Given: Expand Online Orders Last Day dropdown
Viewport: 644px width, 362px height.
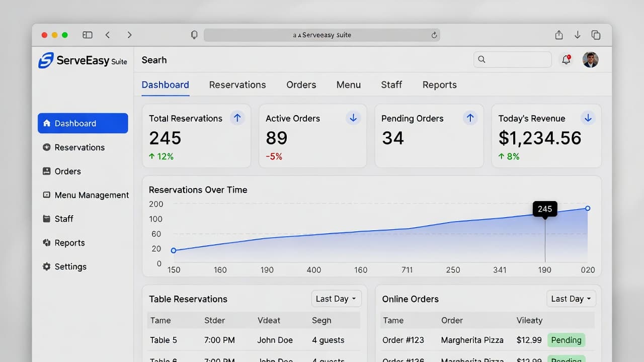Looking at the screenshot, I should (x=571, y=299).
